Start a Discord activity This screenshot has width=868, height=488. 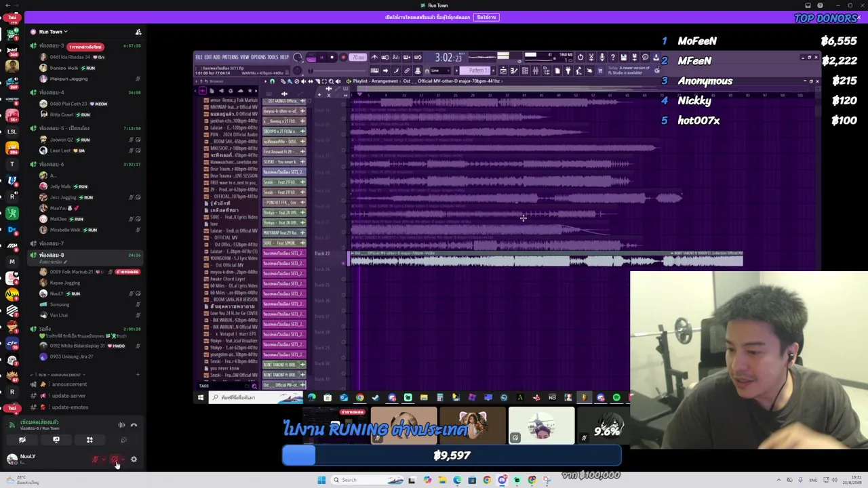pos(90,441)
